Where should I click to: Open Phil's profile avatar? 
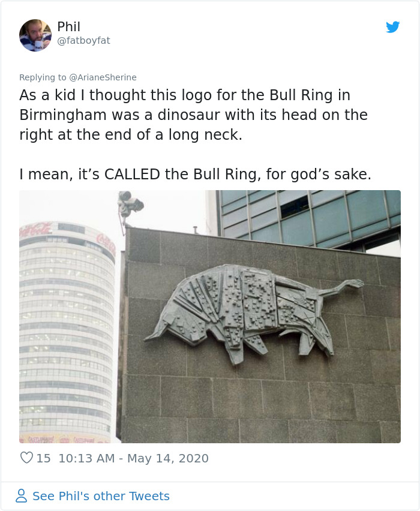click(35, 35)
